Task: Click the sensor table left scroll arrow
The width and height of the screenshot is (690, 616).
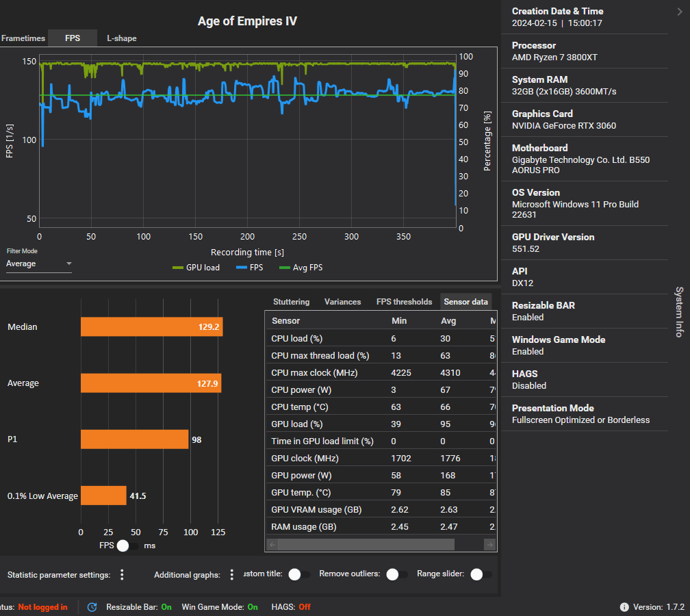Action: click(x=272, y=545)
